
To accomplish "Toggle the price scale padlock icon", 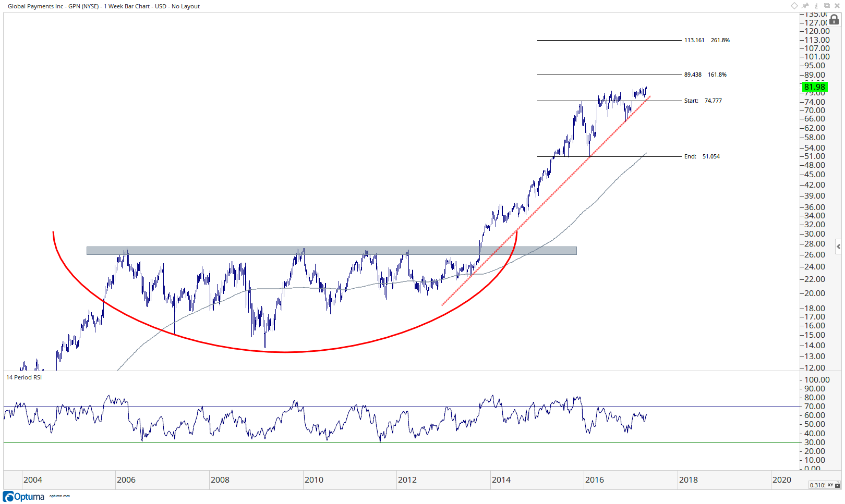I will click(x=834, y=20).
